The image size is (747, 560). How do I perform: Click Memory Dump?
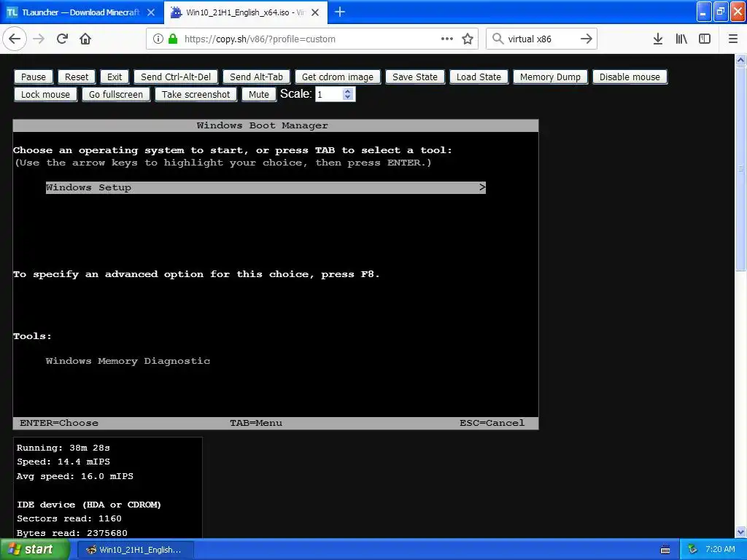coord(550,77)
